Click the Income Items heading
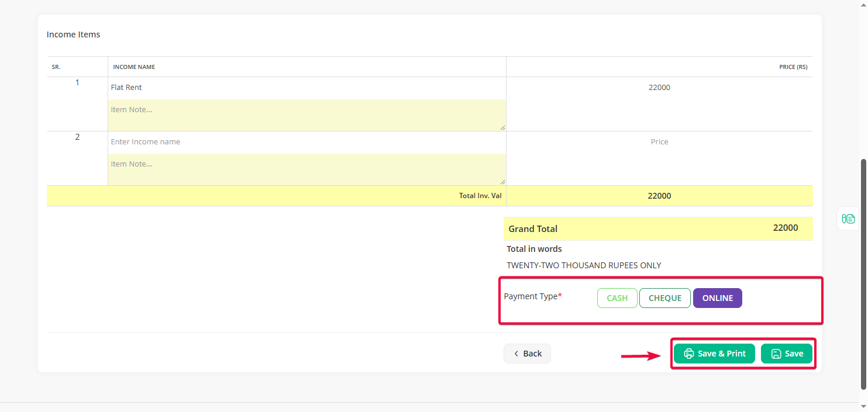This screenshot has height=412, width=868. coord(73,34)
